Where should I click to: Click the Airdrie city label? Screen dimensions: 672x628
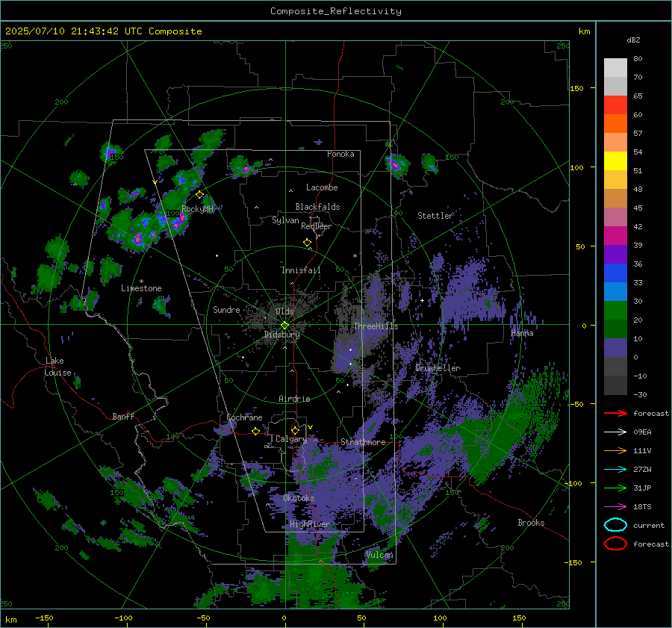point(294,399)
